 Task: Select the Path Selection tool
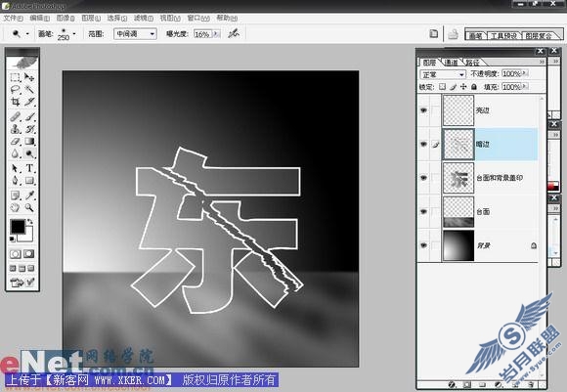[16, 168]
